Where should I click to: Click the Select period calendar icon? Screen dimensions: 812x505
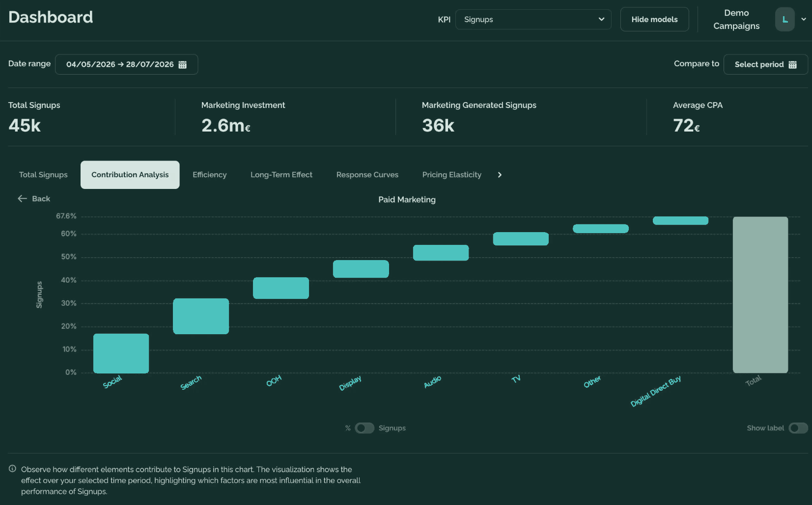click(792, 65)
